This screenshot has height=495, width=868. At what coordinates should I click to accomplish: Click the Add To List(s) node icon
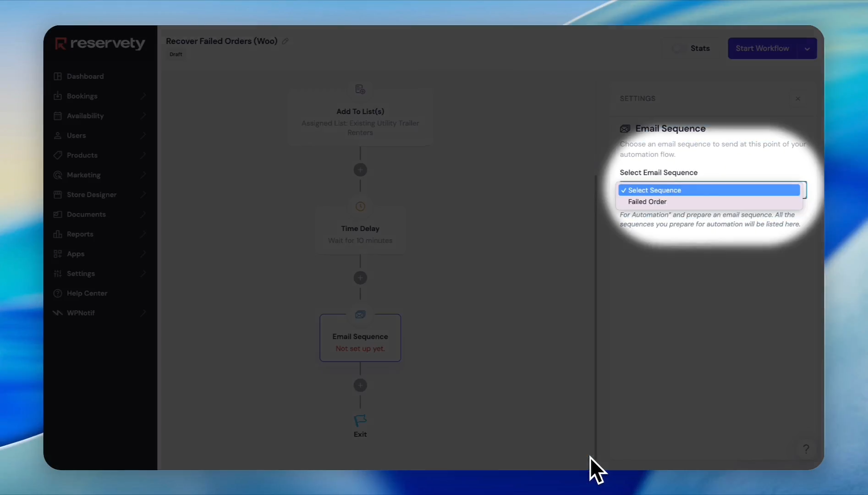(x=360, y=89)
